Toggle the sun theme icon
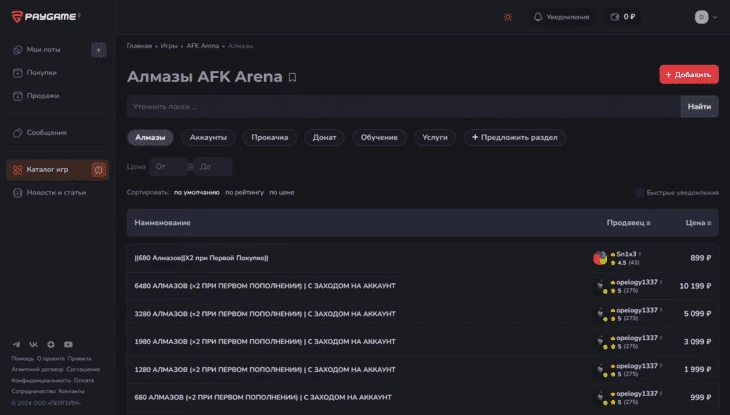The image size is (730, 415). (x=508, y=17)
